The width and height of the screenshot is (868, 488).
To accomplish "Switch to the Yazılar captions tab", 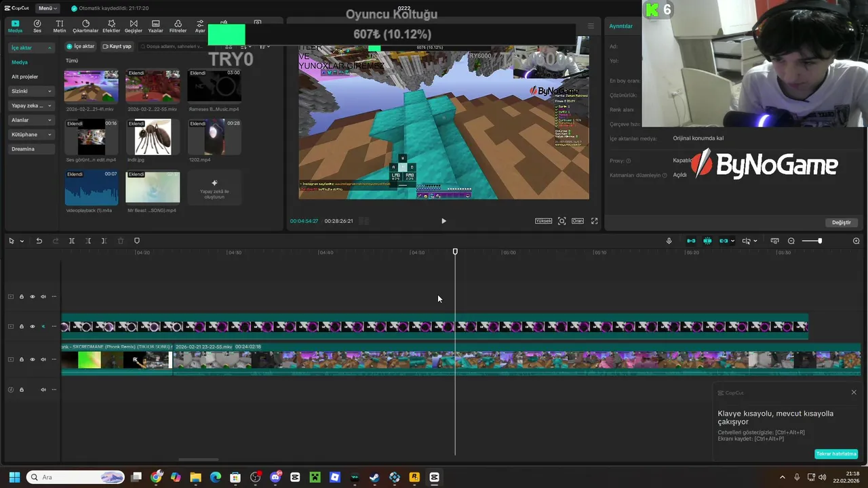I will pyautogui.click(x=155, y=26).
